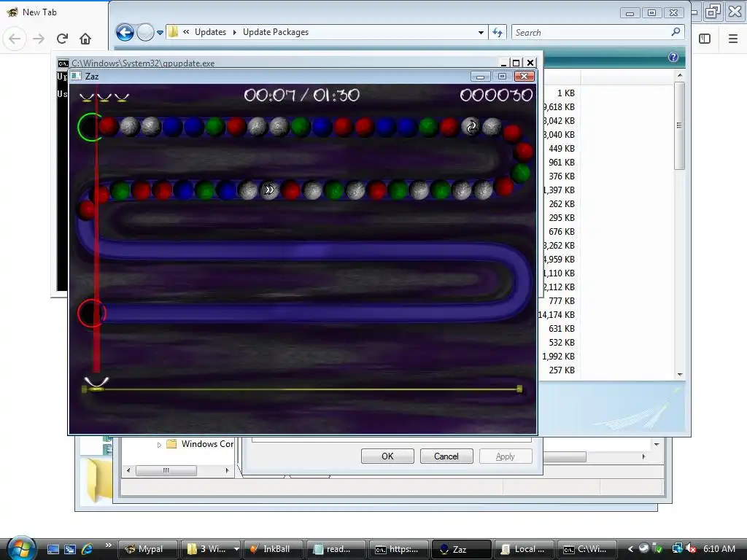The width and height of the screenshot is (747, 560).
Task: Click the tree pane horizontal scrollbar thumb
Action: click(166, 470)
